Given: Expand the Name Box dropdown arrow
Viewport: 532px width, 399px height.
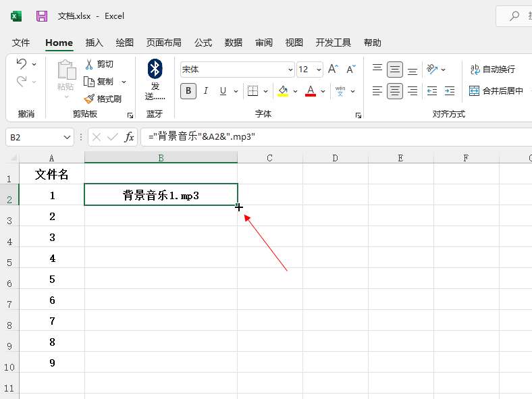Looking at the screenshot, I should tap(67, 138).
